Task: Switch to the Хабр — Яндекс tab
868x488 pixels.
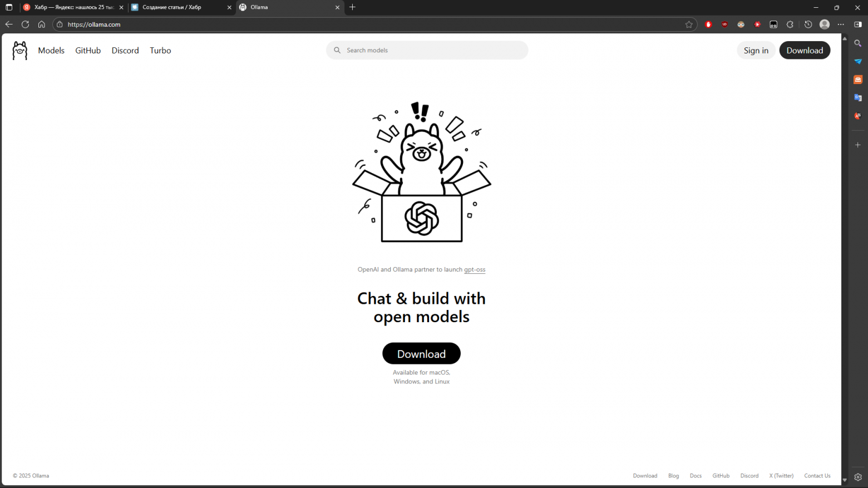Action: (73, 7)
